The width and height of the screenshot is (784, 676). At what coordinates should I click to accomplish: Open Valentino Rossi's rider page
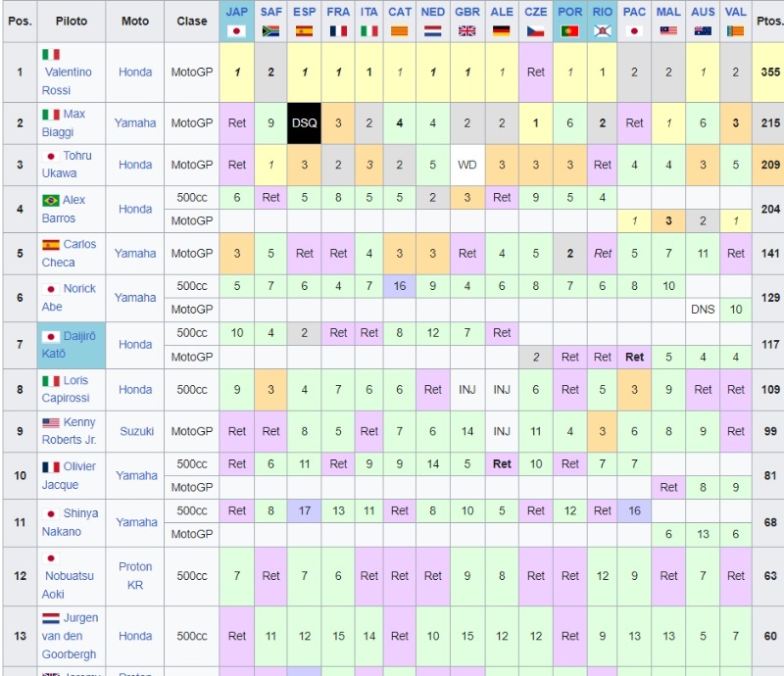point(67,81)
